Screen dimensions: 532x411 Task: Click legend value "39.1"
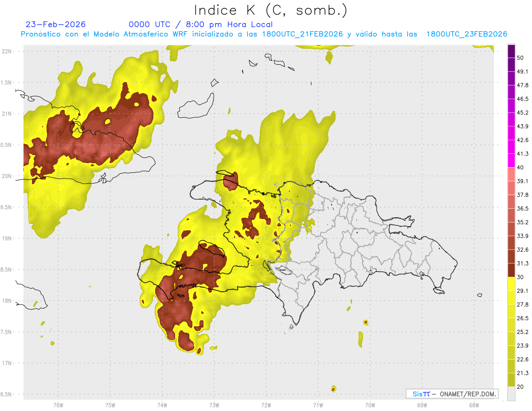click(x=523, y=181)
